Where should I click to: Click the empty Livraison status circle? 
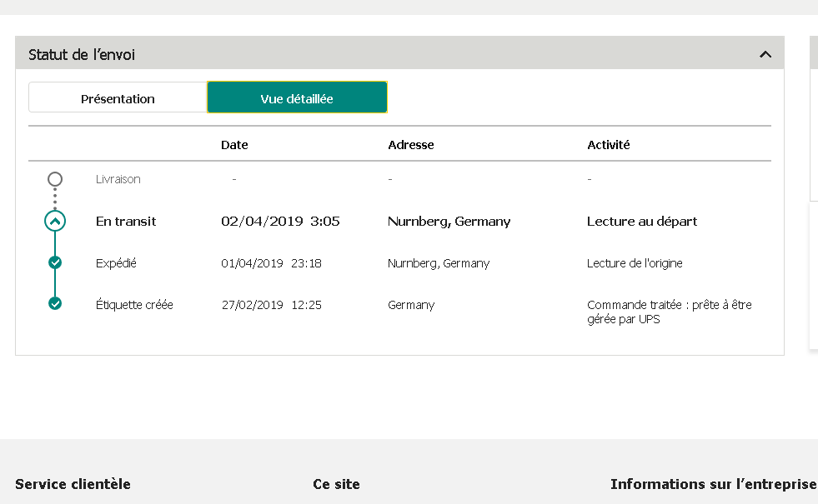pos(55,179)
